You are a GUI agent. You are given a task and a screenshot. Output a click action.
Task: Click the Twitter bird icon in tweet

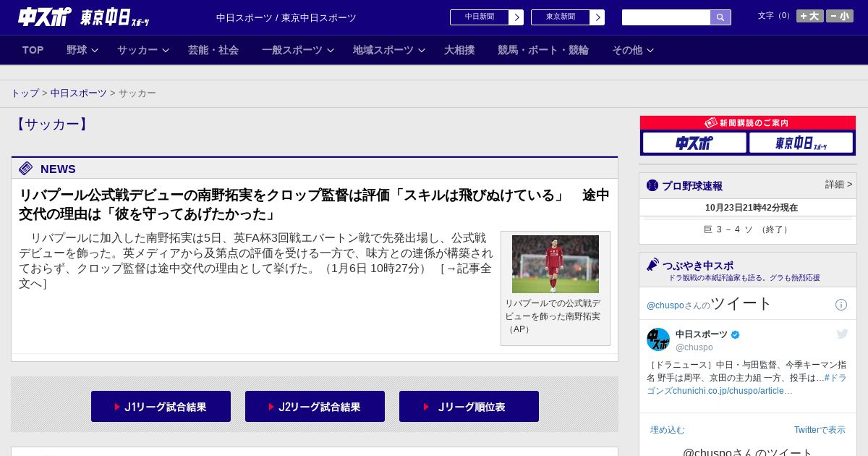click(842, 334)
